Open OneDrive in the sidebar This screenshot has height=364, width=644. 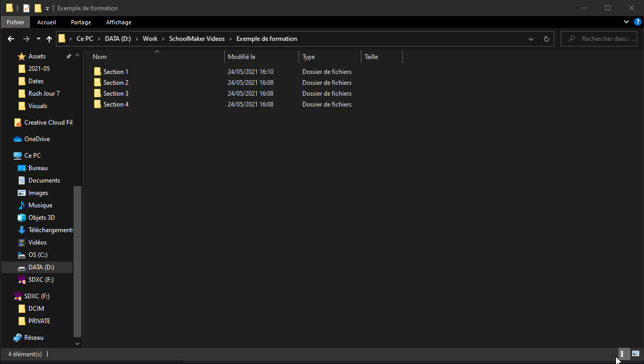tap(37, 139)
